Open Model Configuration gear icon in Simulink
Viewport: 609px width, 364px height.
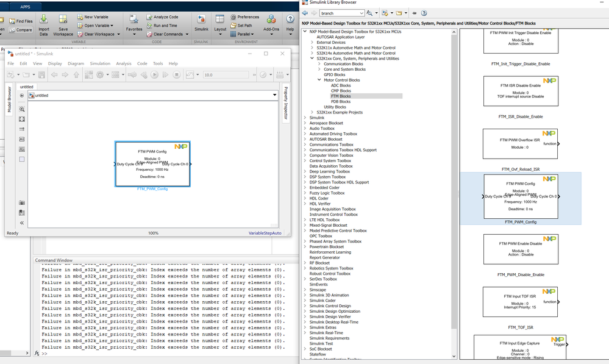pos(100,74)
